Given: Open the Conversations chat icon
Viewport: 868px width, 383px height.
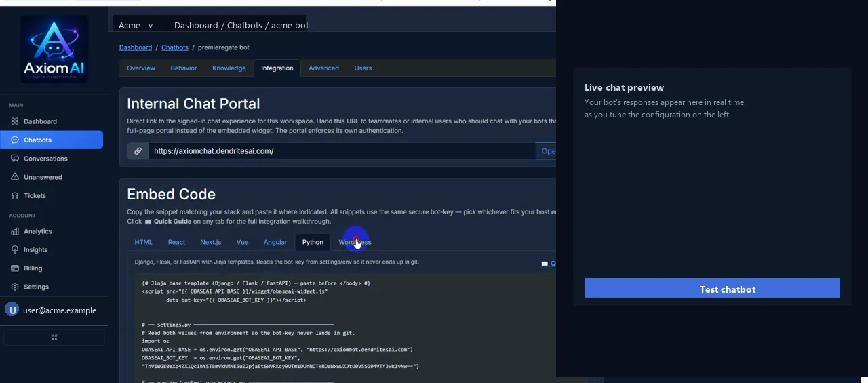Looking at the screenshot, I should (15, 159).
